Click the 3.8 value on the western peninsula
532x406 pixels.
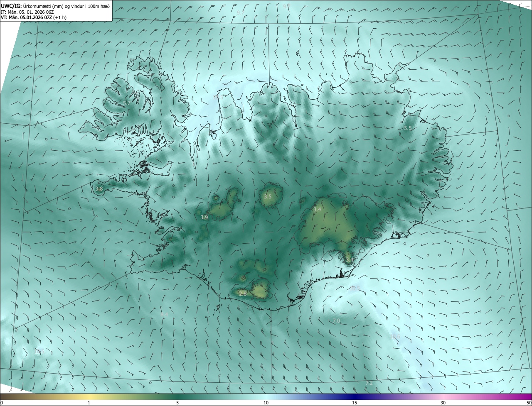99,188
